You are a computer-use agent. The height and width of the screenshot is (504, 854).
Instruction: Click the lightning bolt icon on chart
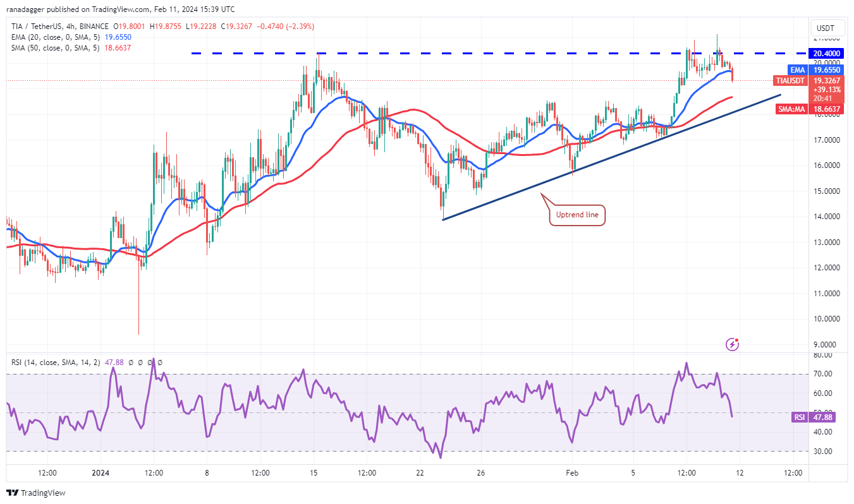coord(732,344)
